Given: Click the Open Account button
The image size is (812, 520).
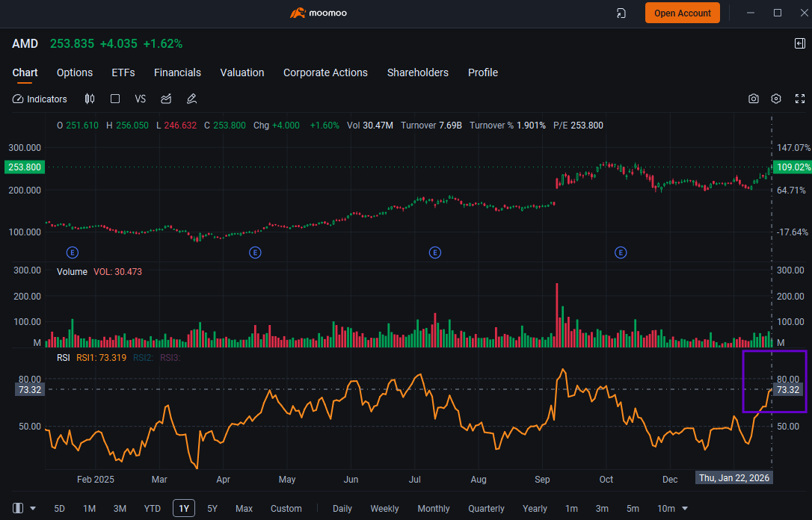Looking at the screenshot, I should click(682, 13).
